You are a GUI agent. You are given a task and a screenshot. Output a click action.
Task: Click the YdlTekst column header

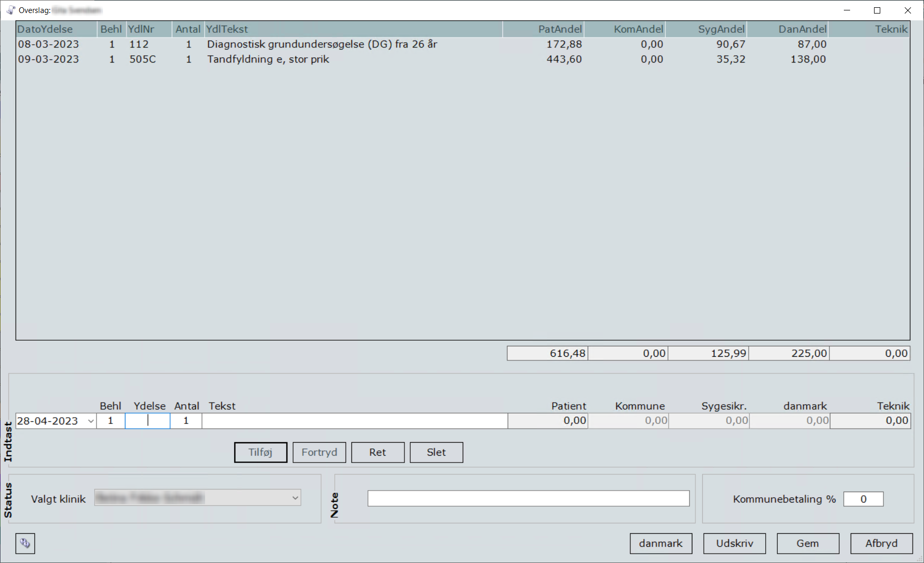tap(353, 29)
